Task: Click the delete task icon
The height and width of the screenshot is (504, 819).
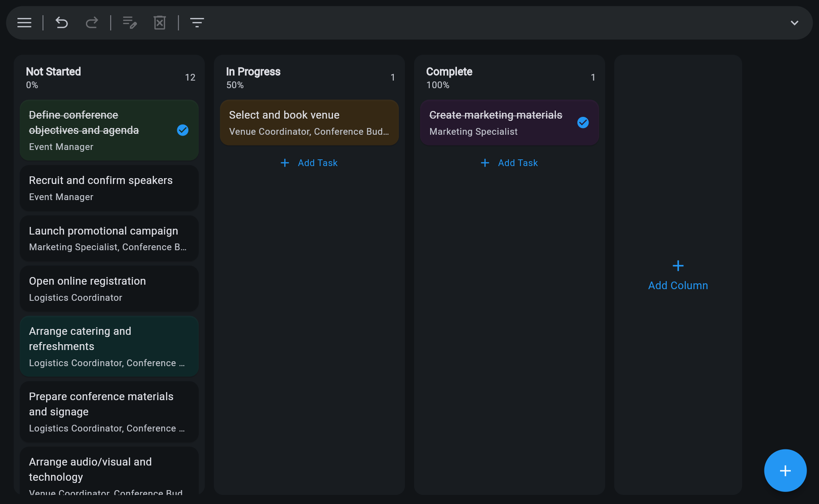Action: 159,22
